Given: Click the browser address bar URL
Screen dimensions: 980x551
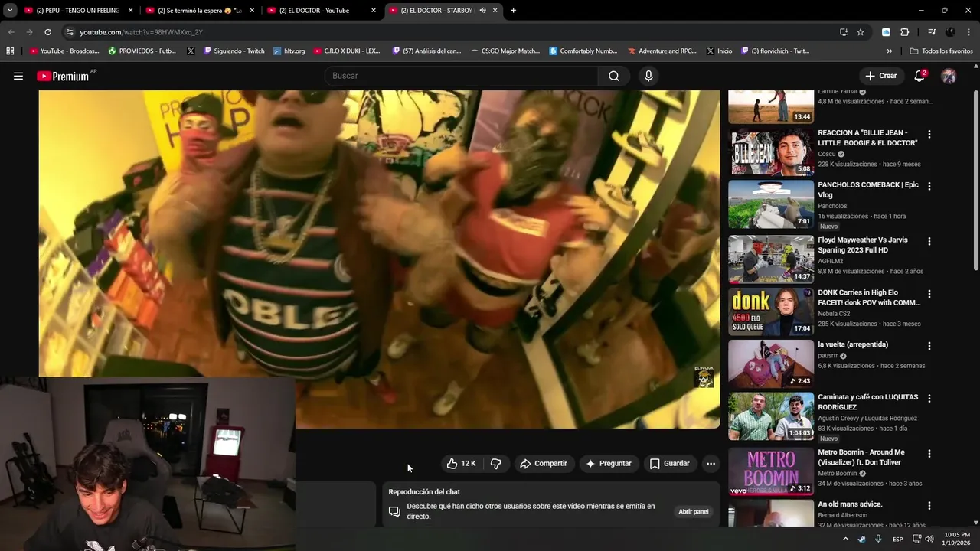Looking at the screenshot, I should click(x=141, y=32).
